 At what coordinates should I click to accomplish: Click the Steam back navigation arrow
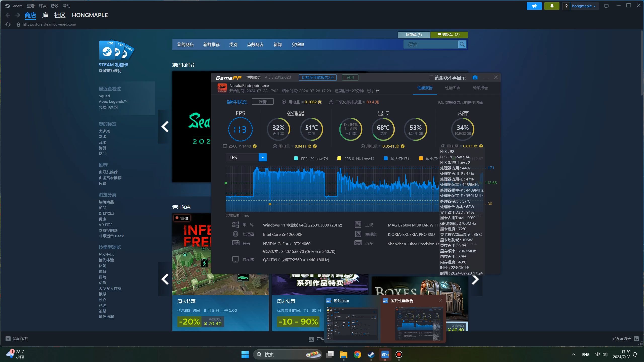point(8,15)
